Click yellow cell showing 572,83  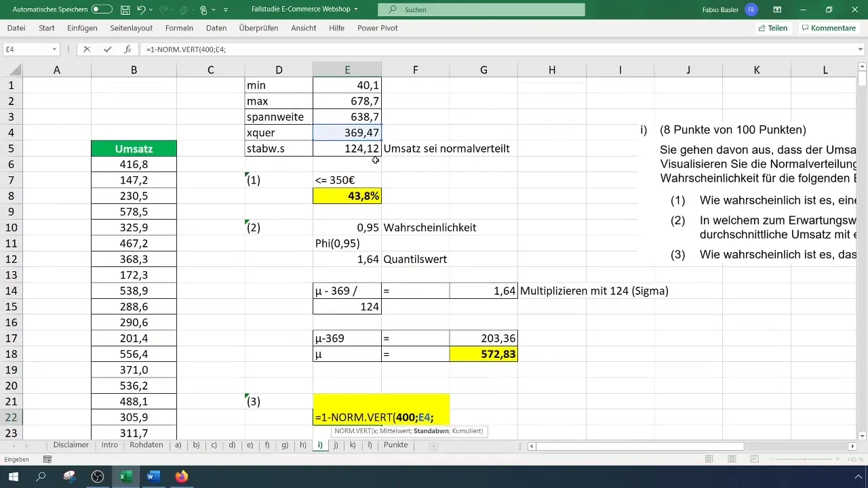click(484, 354)
